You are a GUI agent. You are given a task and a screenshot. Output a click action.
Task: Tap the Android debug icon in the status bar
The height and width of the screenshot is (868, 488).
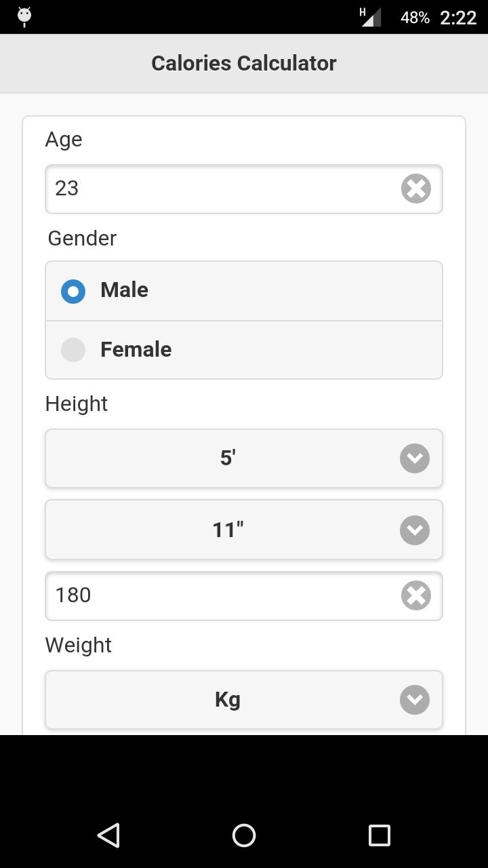pyautogui.click(x=23, y=16)
